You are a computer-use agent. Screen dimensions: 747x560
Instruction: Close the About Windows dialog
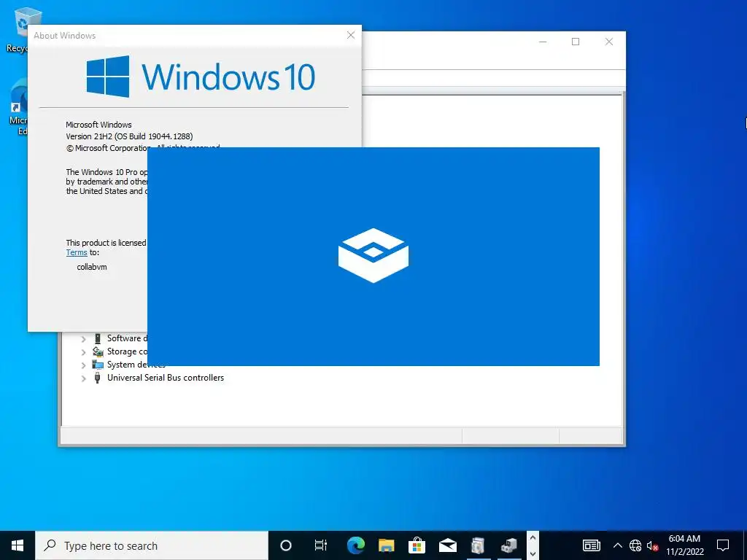point(351,35)
